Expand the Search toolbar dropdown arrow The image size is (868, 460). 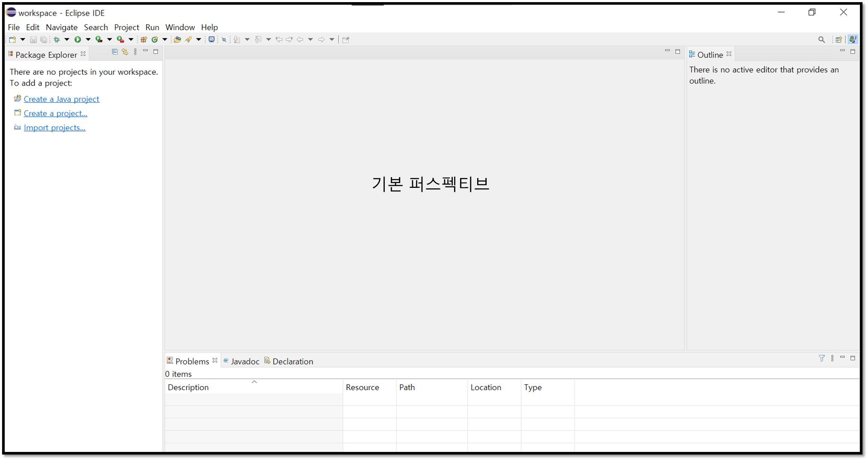tap(198, 40)
